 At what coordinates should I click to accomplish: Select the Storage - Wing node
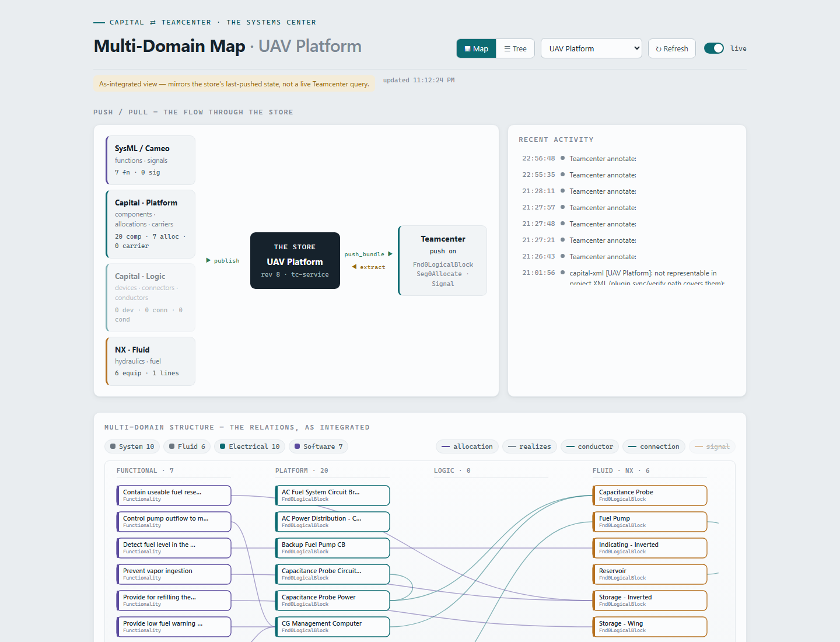point(650,627)
